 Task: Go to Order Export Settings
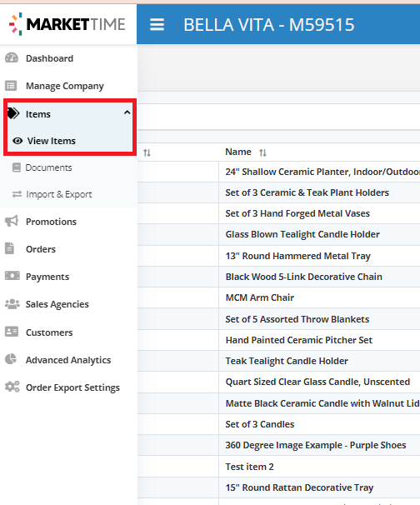click(72, 387)
